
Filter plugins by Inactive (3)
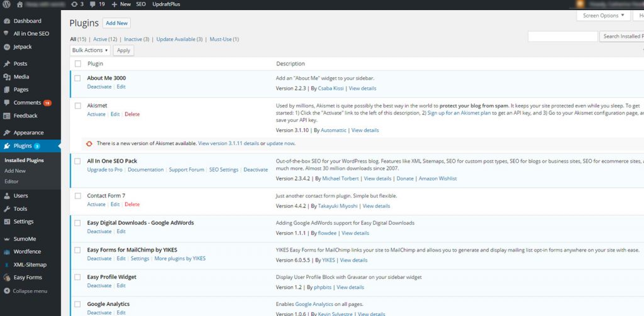(136, 39)
